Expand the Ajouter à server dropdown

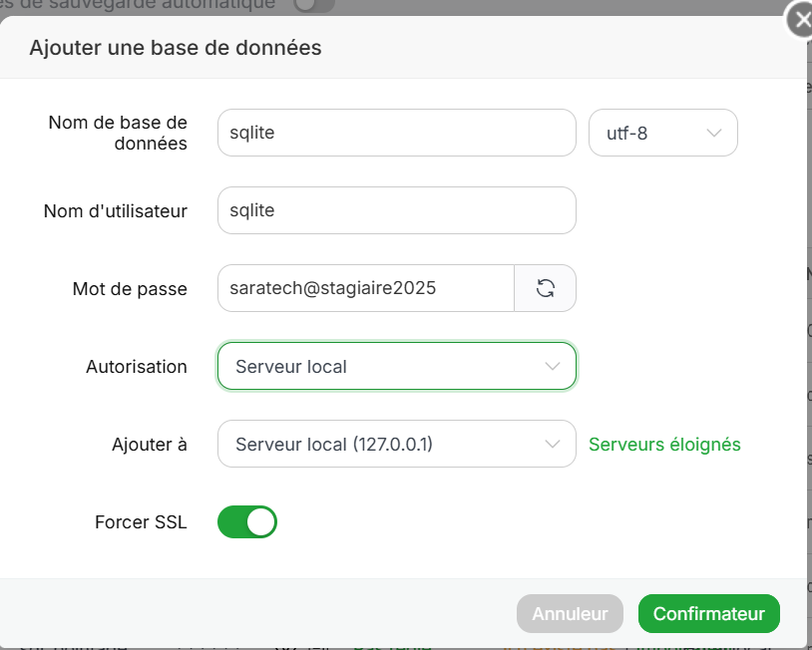tap(396, 444)
